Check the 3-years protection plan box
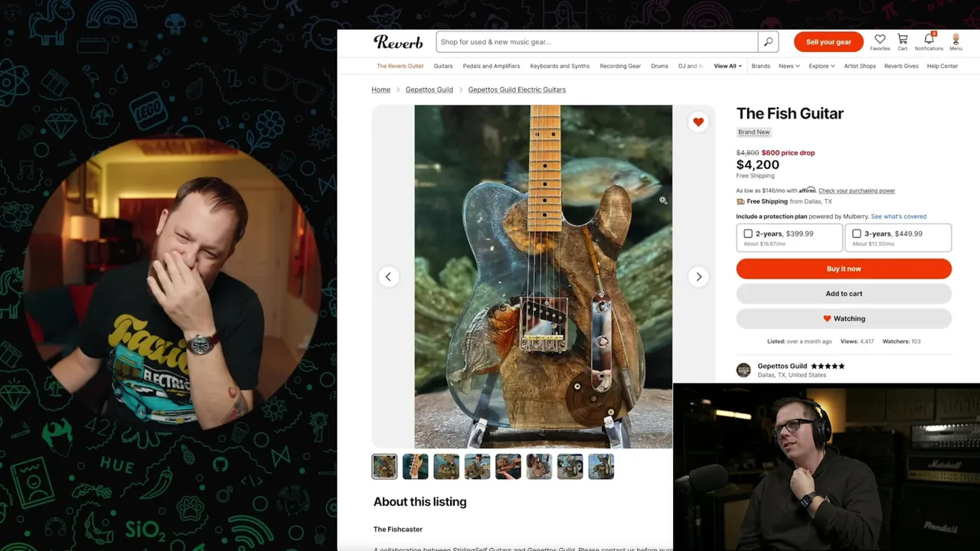980x551 pixels. tap(857, 233)
